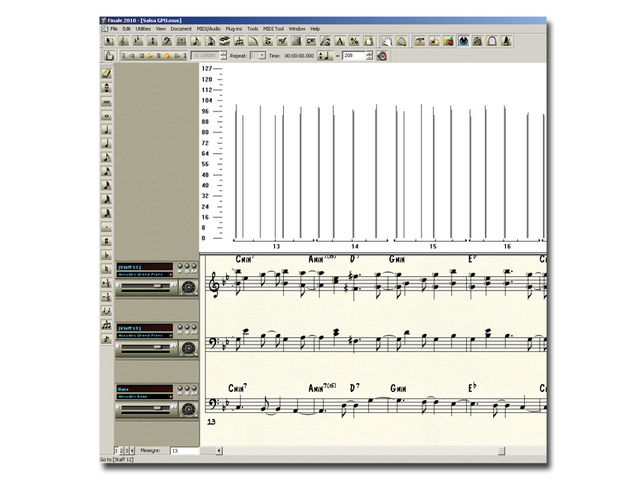Select the Zoom magnifier tool
Screen dimensions: 640x480
click(x=402, y=41)
